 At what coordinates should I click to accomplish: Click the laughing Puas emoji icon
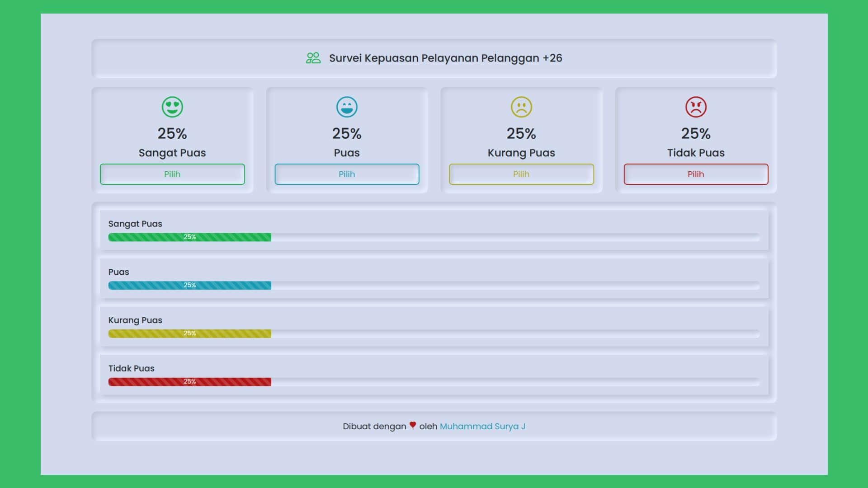coord(347,107)
